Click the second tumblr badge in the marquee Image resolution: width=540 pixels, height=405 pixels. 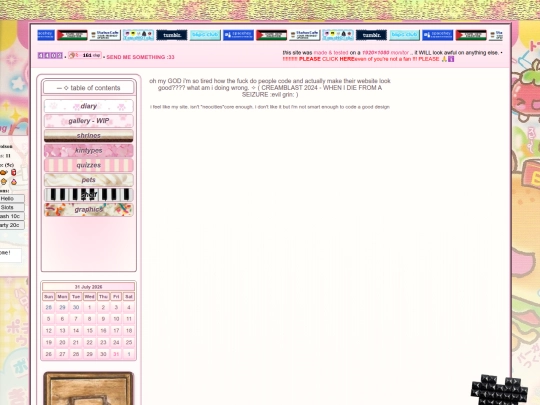pos(371,35)
